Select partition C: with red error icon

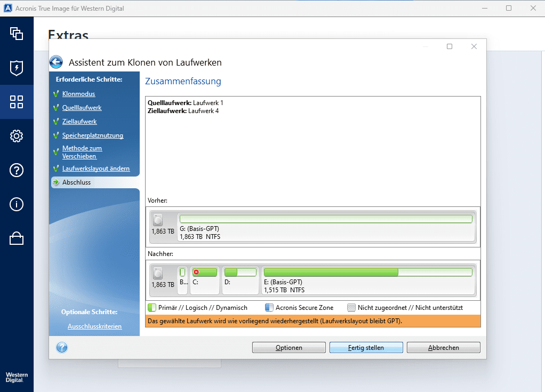coord(205,280)
